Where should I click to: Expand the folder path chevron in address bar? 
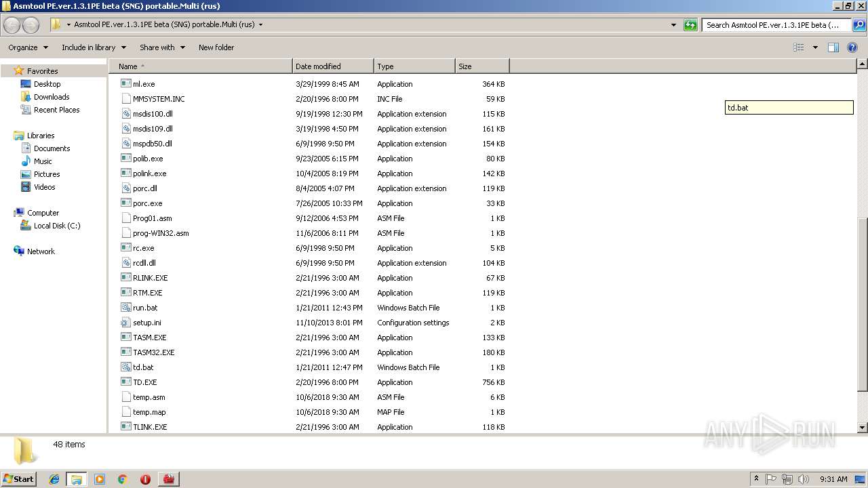260,25
